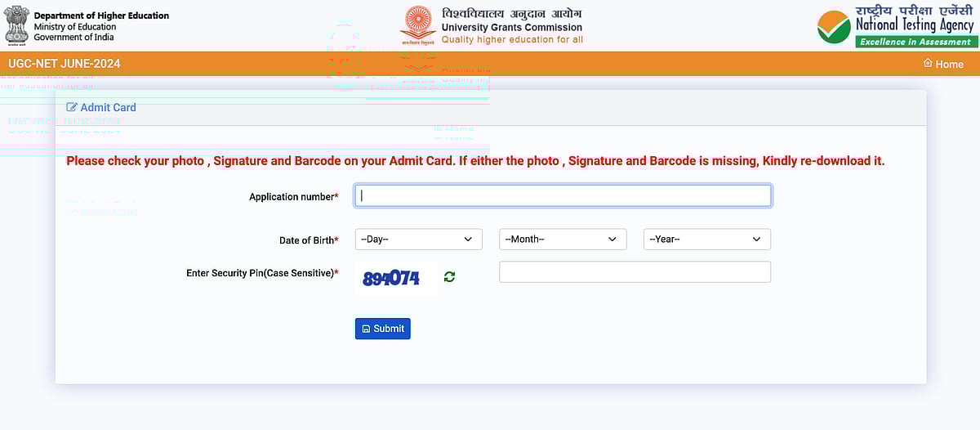980x430 pixels.
Task: Click the security pin text field
Action: tap(635, 272)
